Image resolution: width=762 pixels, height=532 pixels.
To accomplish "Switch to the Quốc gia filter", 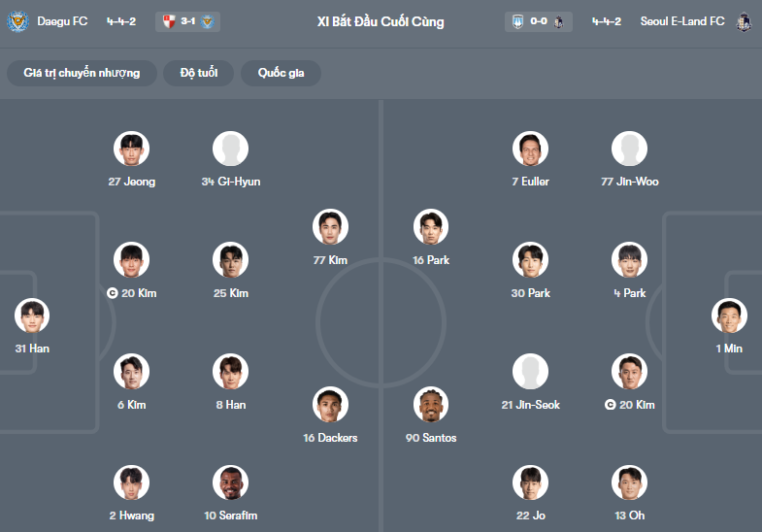I will tap(282, 73).
